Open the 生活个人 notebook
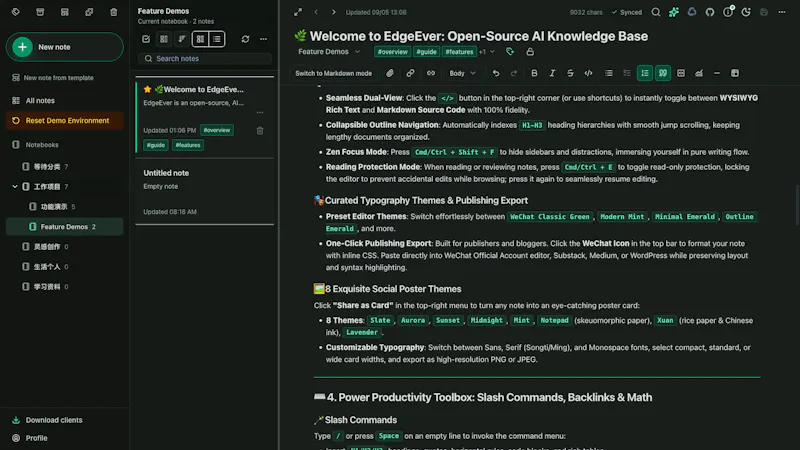Viewport: 800px width, 450px height. click(47, 266)
